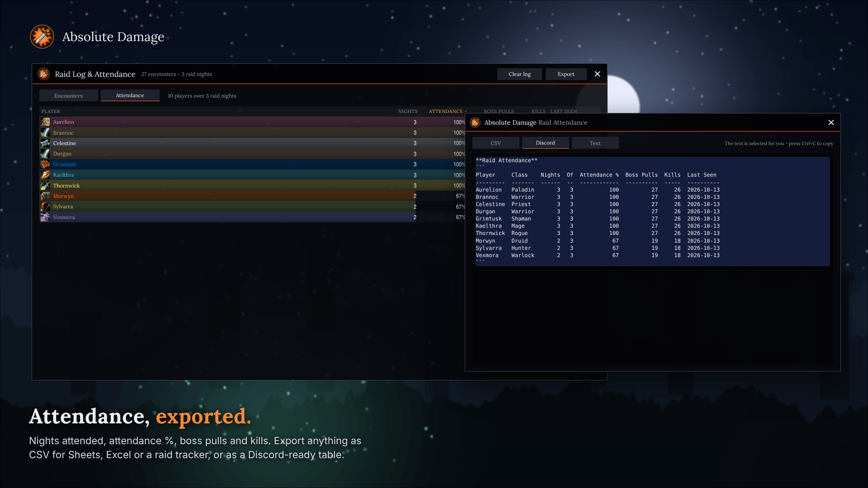Select the Celestine player name

tap(65, 143)
